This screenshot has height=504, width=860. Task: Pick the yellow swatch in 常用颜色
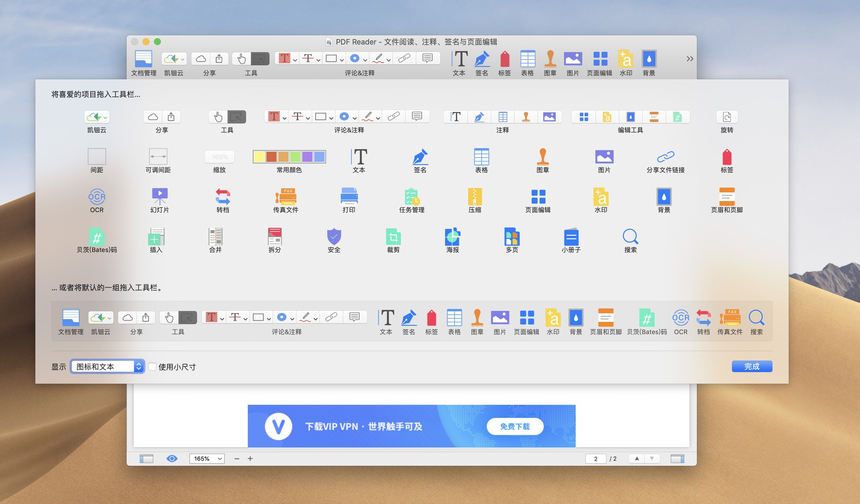(259, 157)
